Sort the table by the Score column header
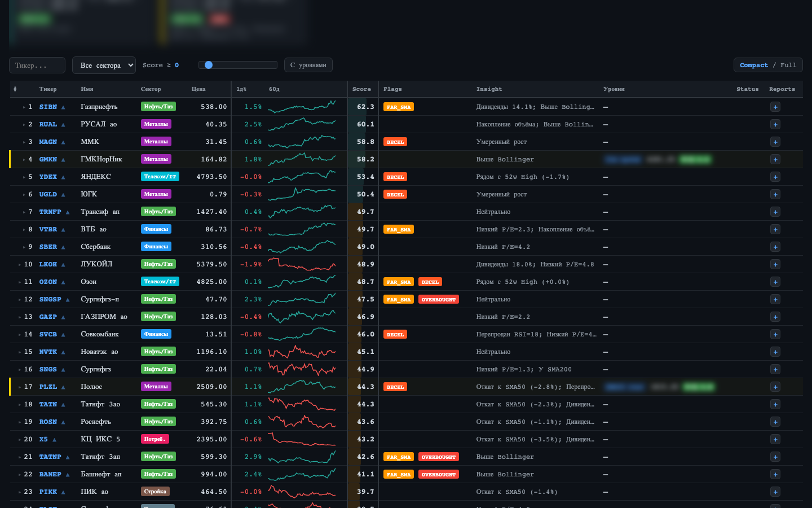The image size is (812, 508). (x=361, y=89)
